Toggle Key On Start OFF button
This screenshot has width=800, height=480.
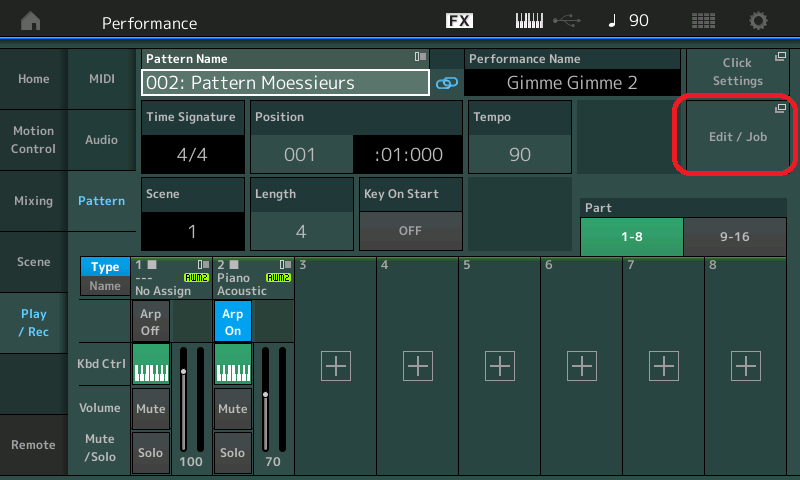pyautogui.click(x=409, y=230)
